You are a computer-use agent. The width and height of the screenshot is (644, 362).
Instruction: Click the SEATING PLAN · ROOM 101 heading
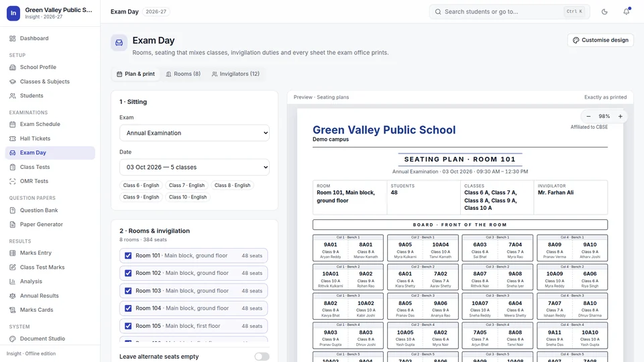click(460, 160)
